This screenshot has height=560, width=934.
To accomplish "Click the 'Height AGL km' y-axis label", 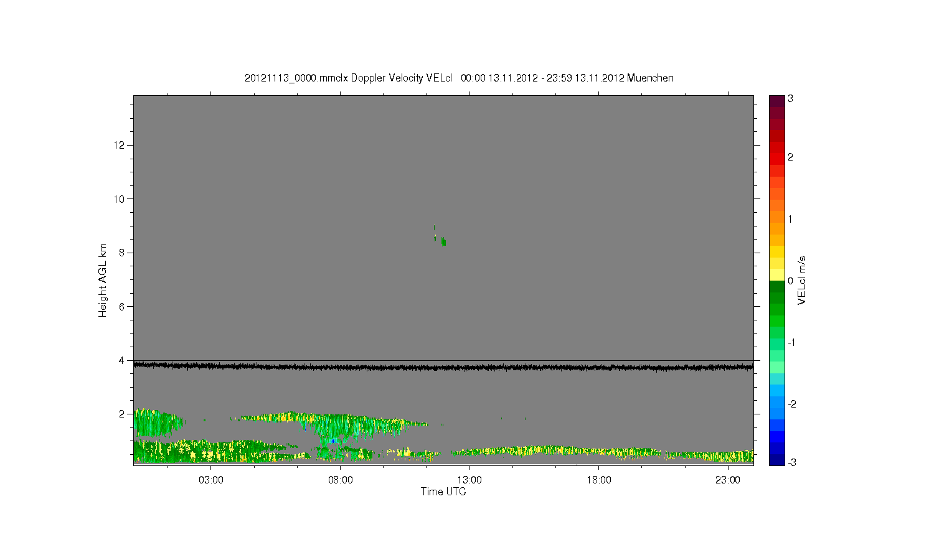I will [x=103, y=280].
